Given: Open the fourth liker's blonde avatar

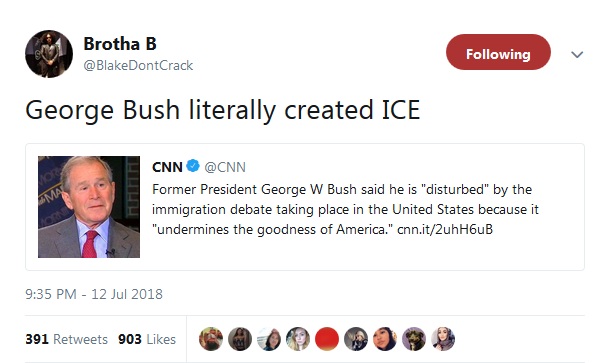Looking at the screenshot, I should [x=298, y=339].
